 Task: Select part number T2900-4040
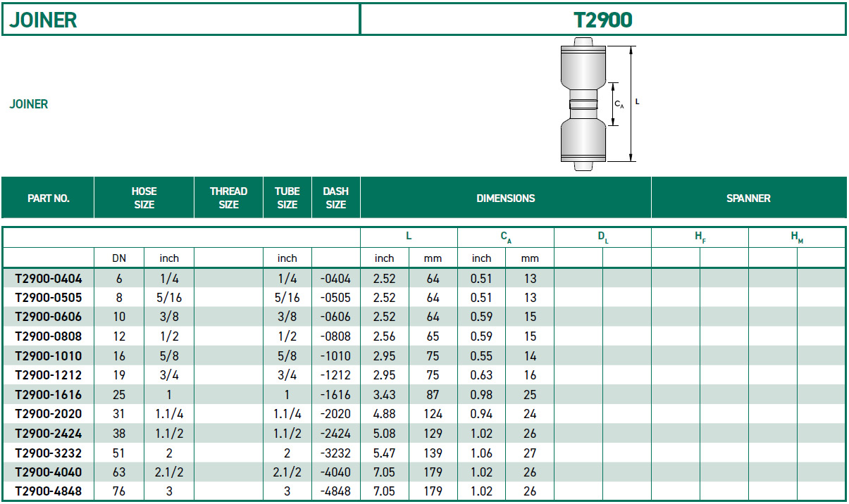(48, 472)
